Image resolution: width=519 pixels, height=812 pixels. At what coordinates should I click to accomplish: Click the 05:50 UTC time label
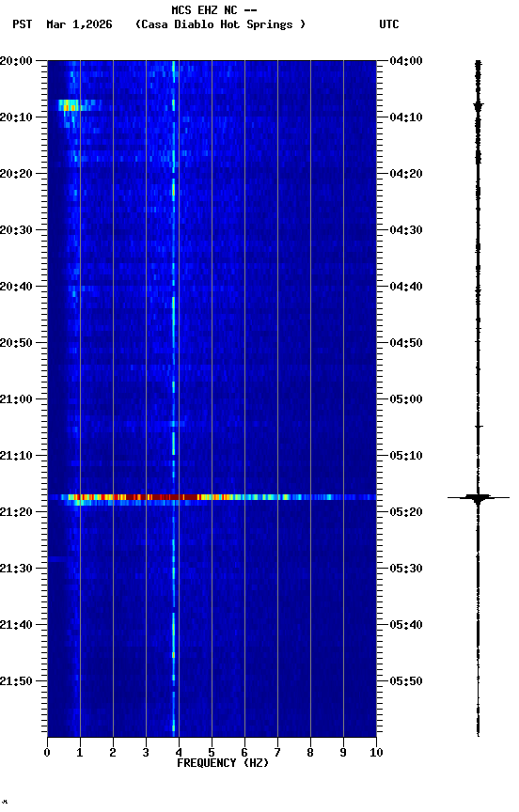click(406, 681)
